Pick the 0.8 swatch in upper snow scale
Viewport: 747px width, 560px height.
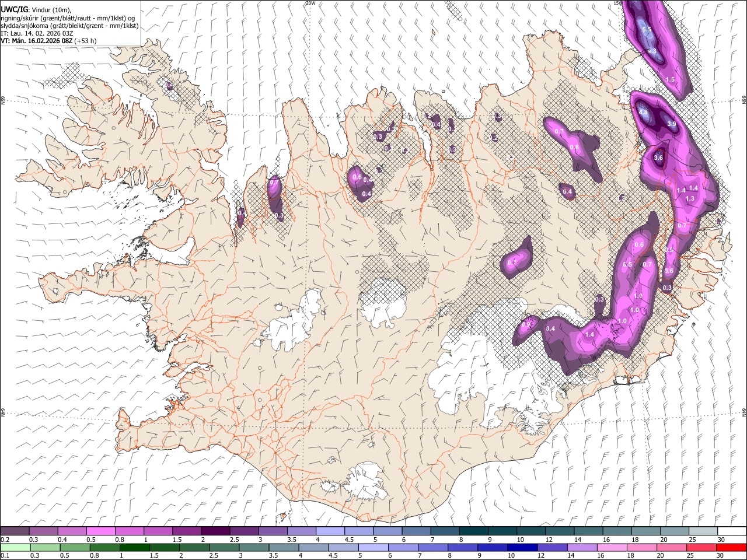coord(129,531)
